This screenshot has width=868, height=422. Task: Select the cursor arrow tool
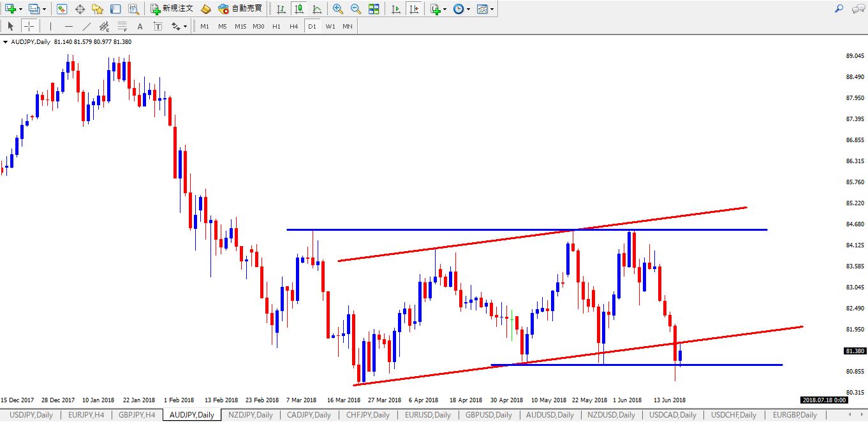11,26
